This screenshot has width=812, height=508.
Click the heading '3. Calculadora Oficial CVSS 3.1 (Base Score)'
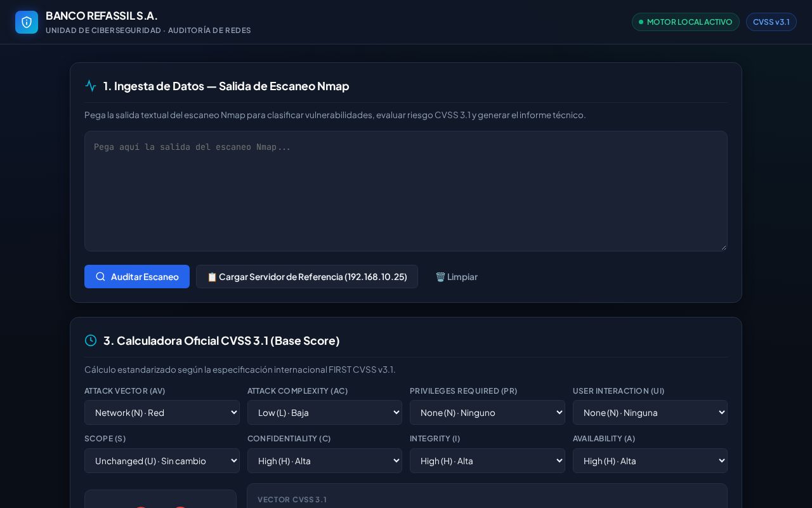point(221,340)
